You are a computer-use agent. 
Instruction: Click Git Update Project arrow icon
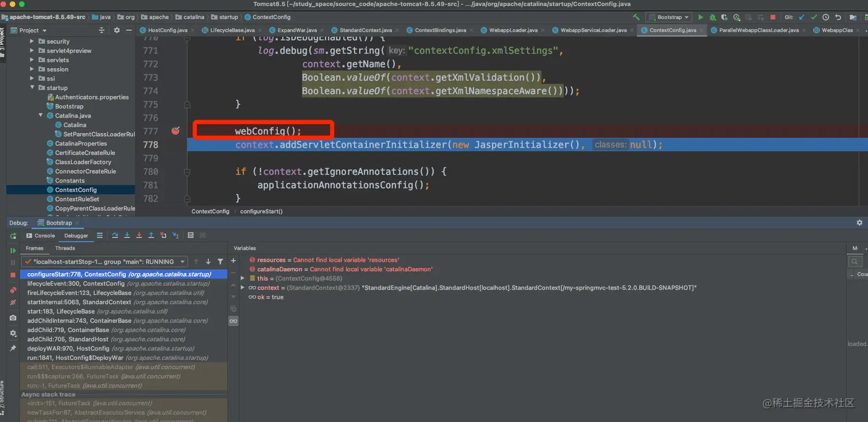802,17
